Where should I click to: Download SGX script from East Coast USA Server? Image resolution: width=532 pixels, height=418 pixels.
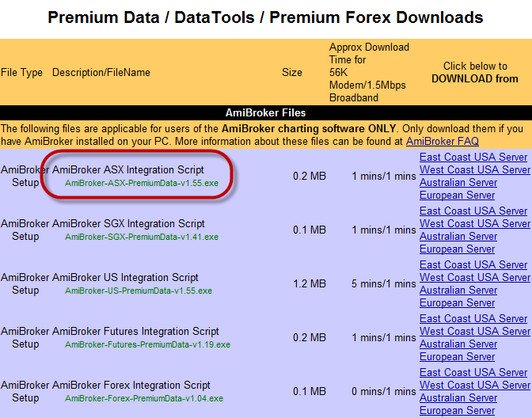coord(473,211)
